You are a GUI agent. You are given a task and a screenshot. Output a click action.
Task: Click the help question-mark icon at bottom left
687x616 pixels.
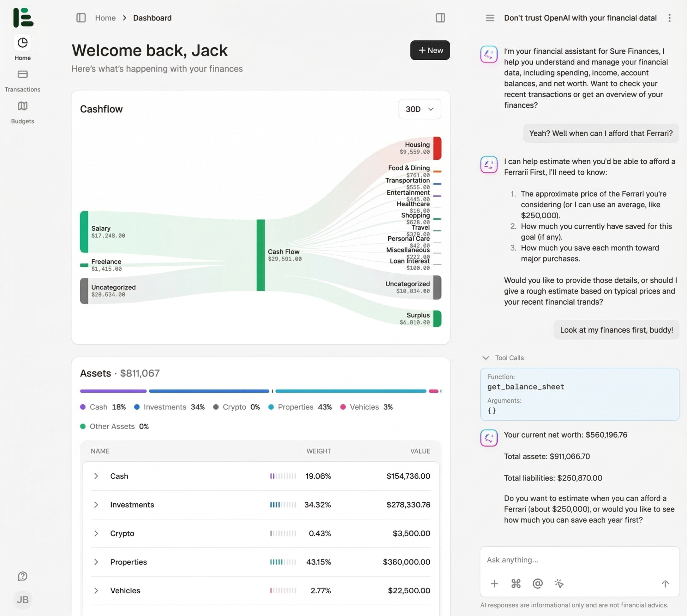tap(22, 576)
